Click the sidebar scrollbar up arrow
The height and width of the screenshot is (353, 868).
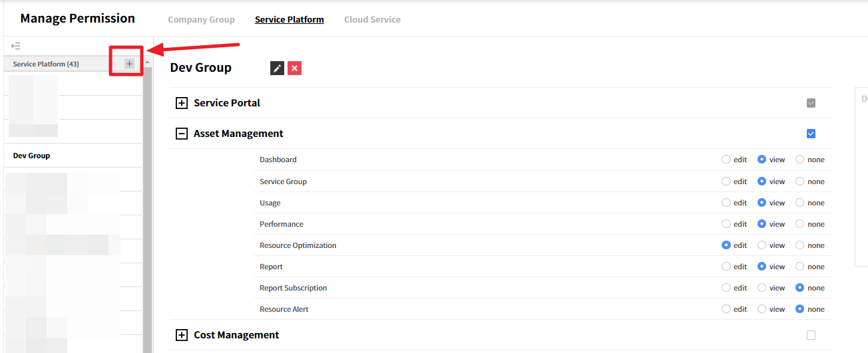pyautogui.click(x=148, y=62)
